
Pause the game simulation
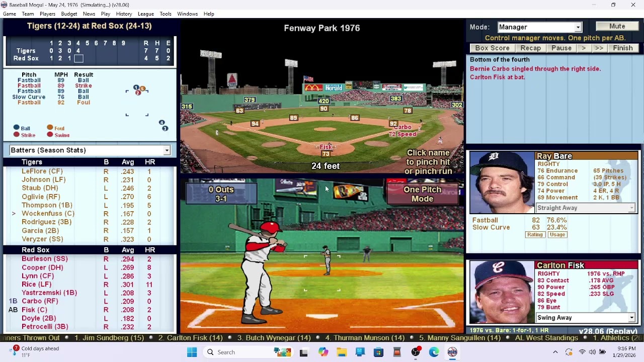(x=561, y=48)
